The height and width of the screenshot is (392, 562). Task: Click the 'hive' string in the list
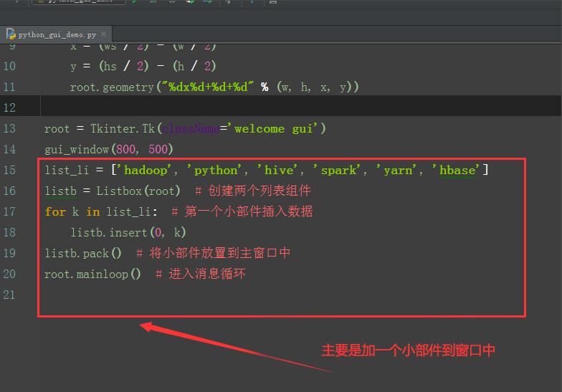coord(278,170)
